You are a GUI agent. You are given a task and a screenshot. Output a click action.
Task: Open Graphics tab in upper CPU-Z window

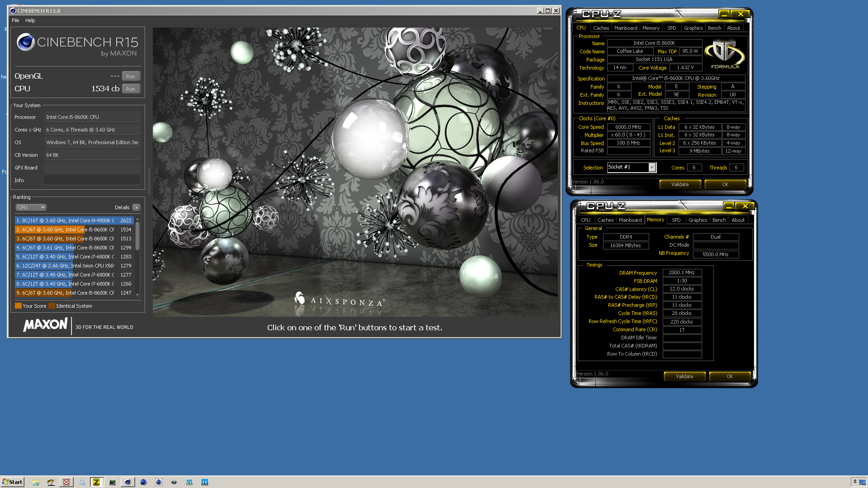[x=693, y=28]
